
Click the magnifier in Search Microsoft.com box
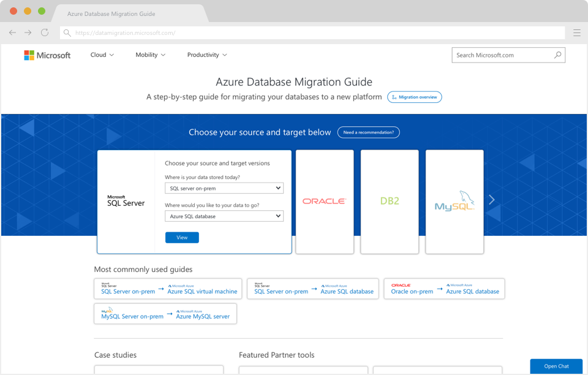tap(557, 55)
